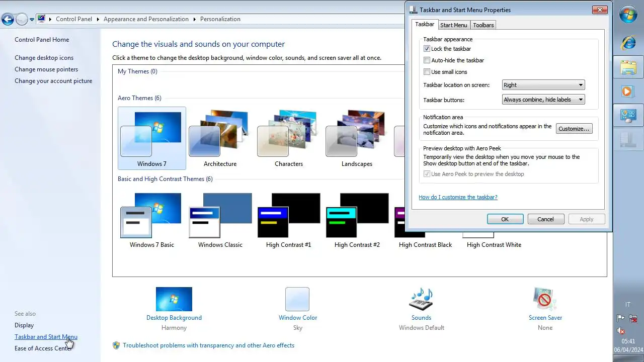
Task: Click the muted volume tray icon
Action: pos(621,330)
